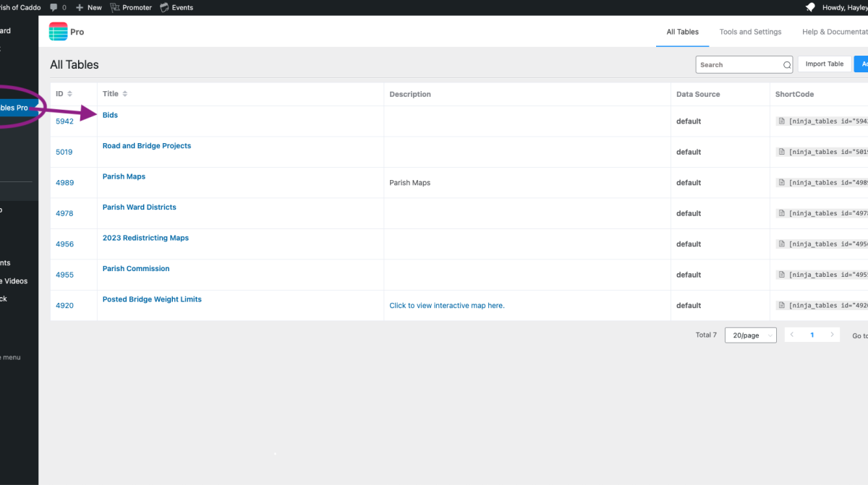Sort tables by Title column arrows

[x=125, y=94]
